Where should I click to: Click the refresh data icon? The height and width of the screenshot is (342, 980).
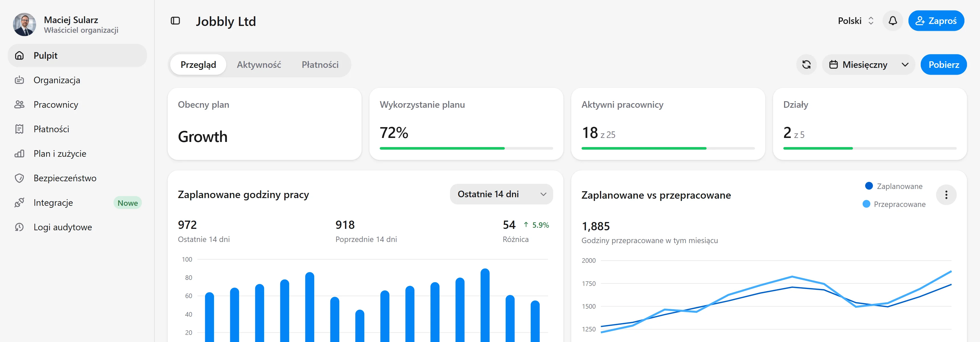pyautogui.click(x=806, y=65)
